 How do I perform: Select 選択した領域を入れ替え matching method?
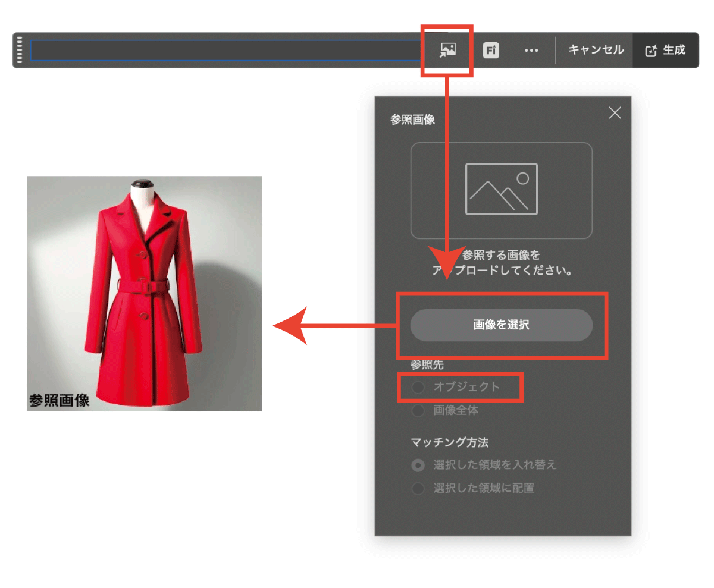(x=418, y=465)
